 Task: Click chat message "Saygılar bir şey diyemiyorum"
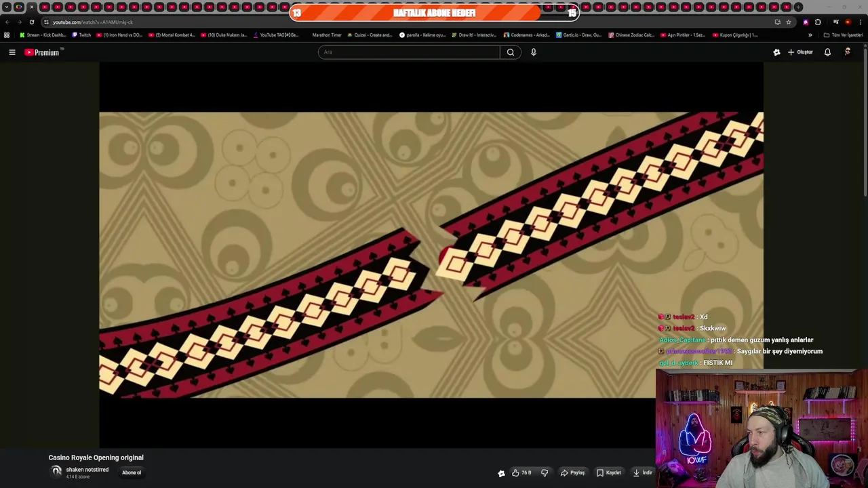tap(780, 351)
